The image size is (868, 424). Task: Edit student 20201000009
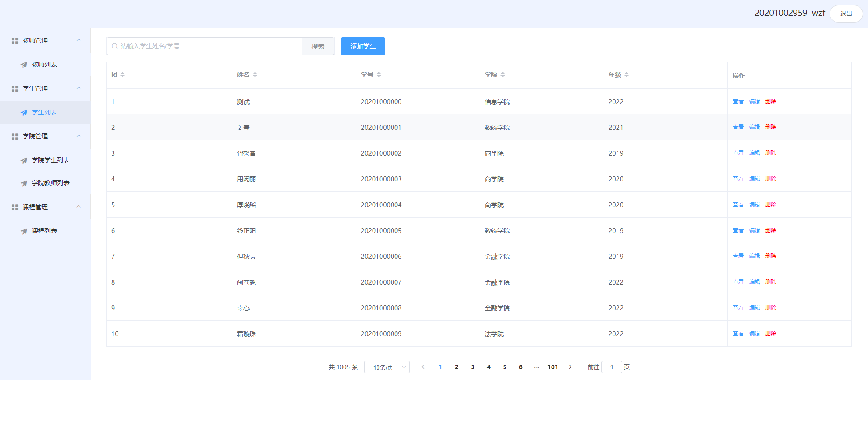755,333
